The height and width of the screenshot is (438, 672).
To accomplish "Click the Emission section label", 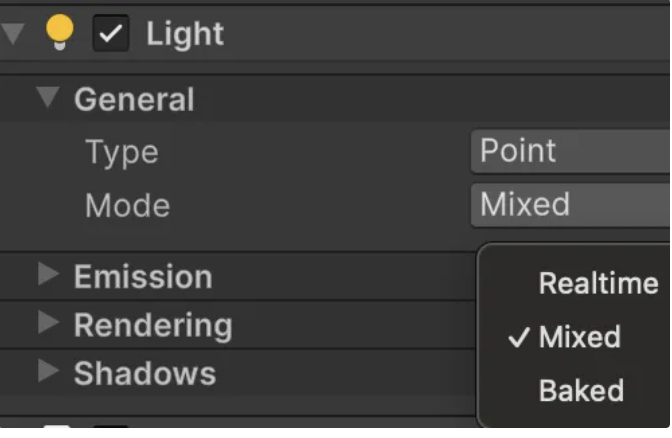I will click(x=143, y=277).
